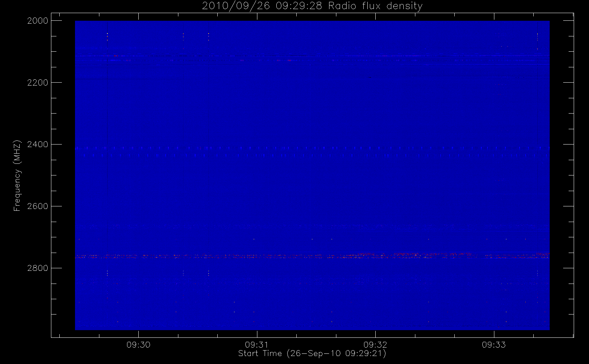Viewport: 589px width, 364px height.
Task: Click the "Start Time (26-Sep-10 09:29:21)" label
Action: pos(312,353)
